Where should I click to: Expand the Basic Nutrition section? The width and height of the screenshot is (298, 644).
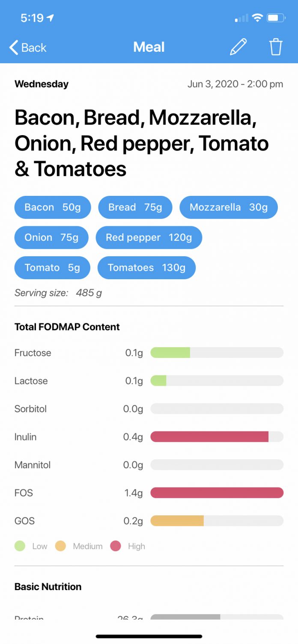pyautogui.click(x=48, y=587)
